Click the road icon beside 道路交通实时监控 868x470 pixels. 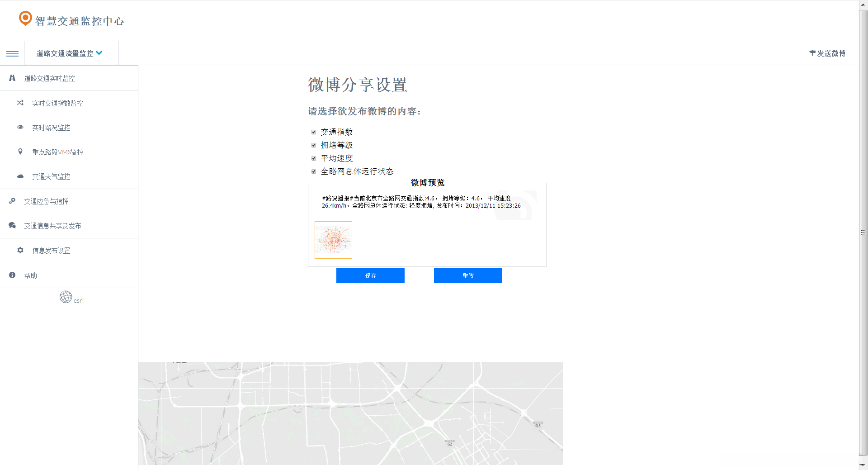coord(12,78)
